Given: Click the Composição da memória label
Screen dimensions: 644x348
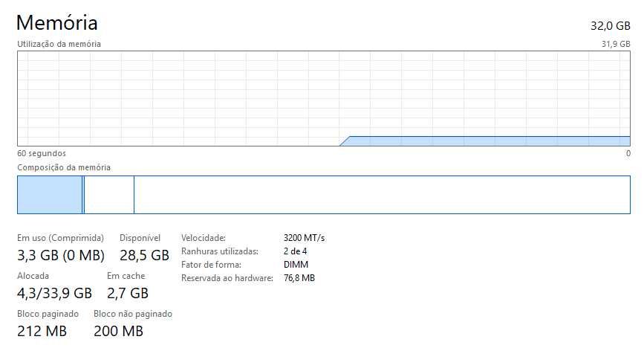Looking at the screenshot, I should tap(64, 168).
